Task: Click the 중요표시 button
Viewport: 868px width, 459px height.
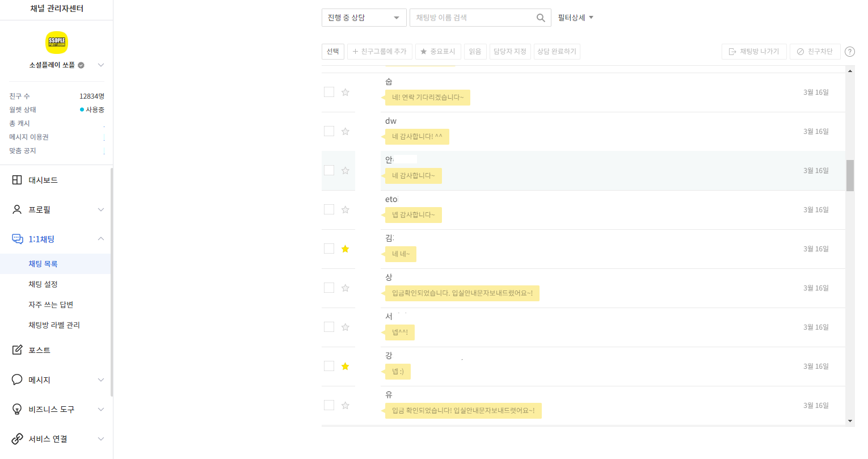Action: point(438,52)
